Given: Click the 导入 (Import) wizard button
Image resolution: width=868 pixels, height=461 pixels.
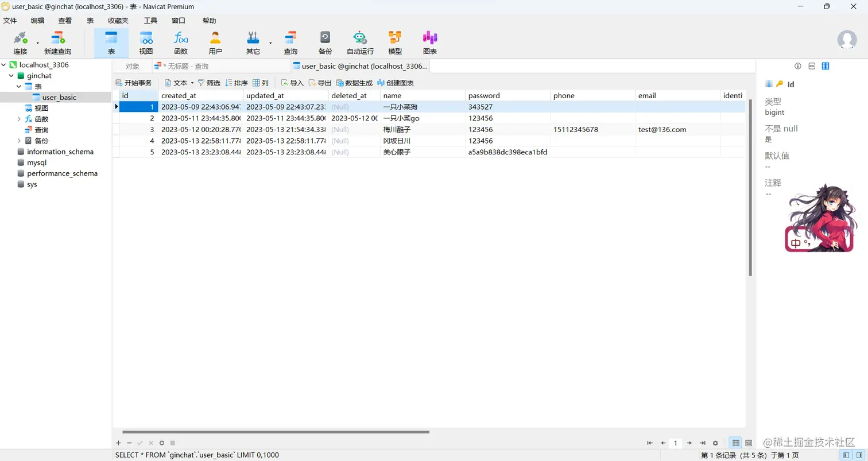Looking at the screenshot, I should tap(292, 83).
